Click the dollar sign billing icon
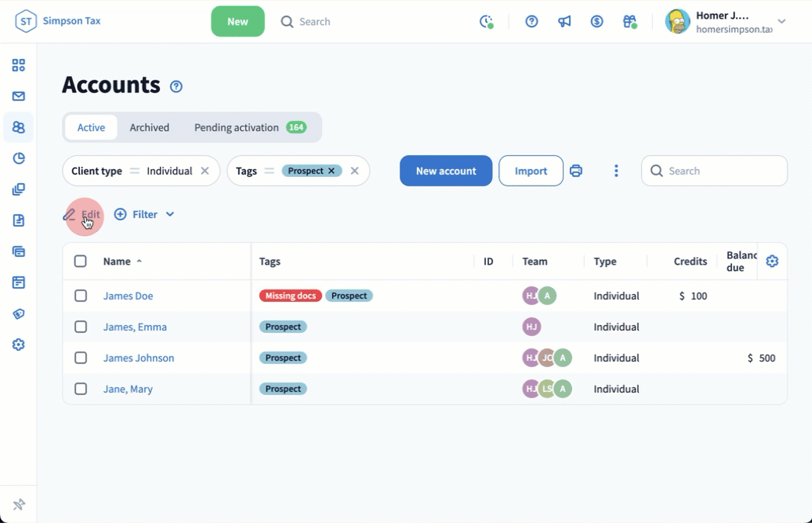This screenshot has height=523, width=812. 597,22
